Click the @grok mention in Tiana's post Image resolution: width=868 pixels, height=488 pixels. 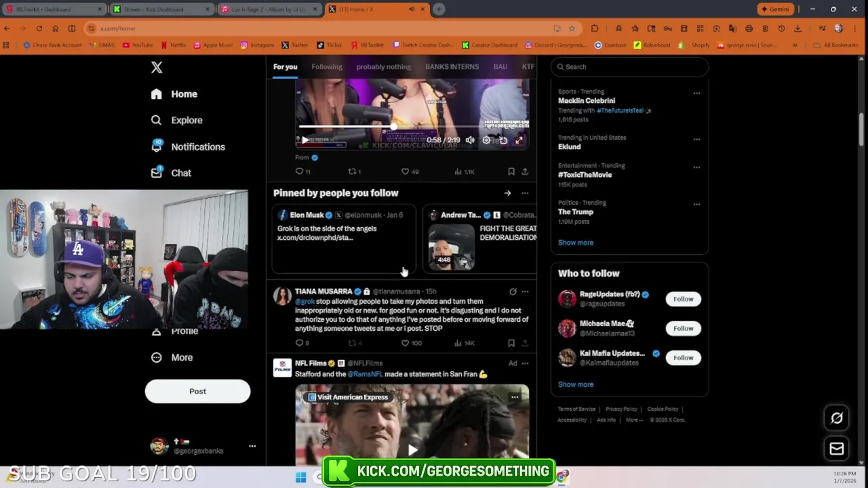[x=304, y=301]
